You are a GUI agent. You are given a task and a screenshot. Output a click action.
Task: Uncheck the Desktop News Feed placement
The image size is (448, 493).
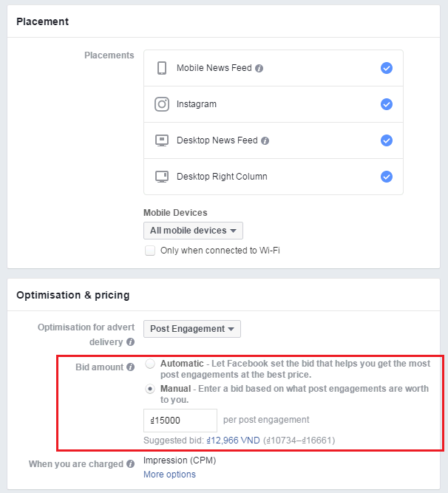coord(386,140)
